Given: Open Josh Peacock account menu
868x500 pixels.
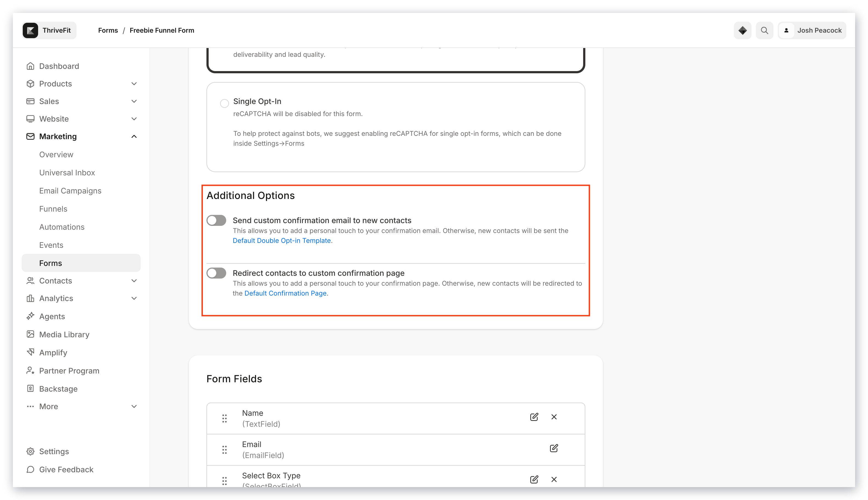Looking at the screenshot, I should click(812, 30).
